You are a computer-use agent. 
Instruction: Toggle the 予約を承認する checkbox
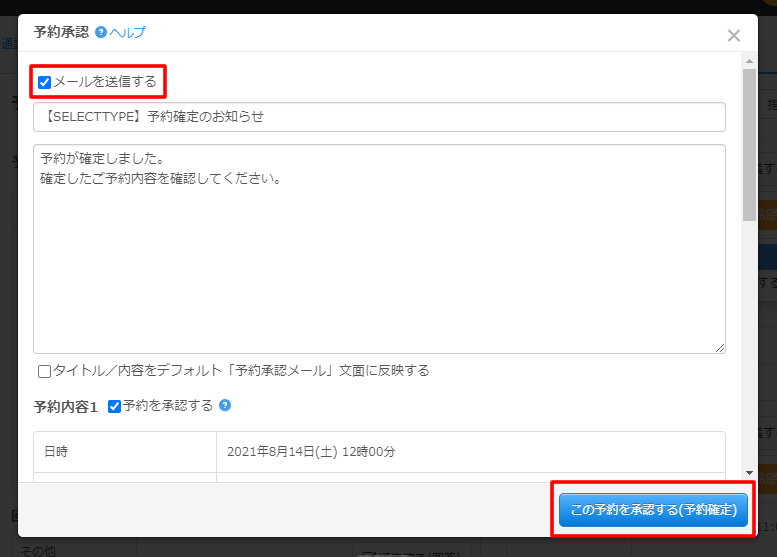[x=114, y=406]
